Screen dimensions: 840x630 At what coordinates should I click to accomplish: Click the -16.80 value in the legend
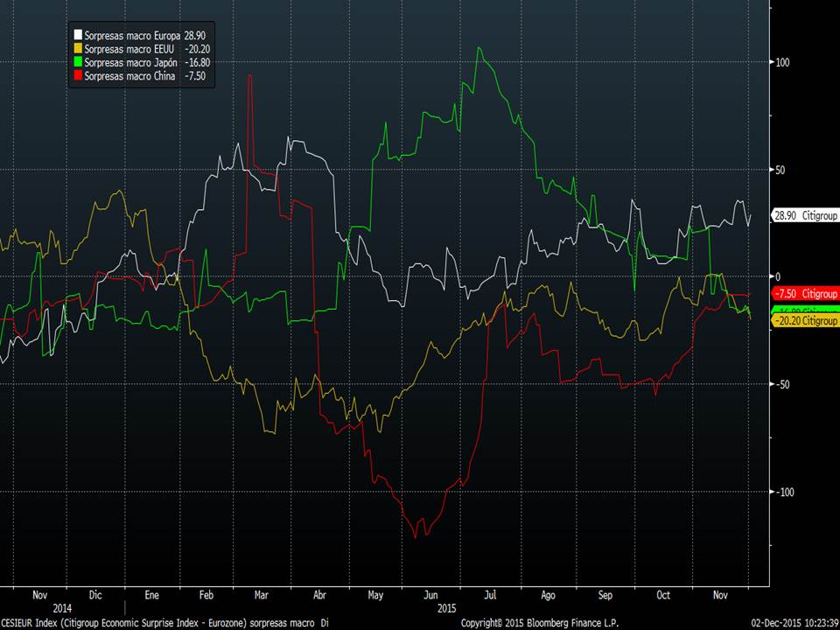(x=197, y=63)
